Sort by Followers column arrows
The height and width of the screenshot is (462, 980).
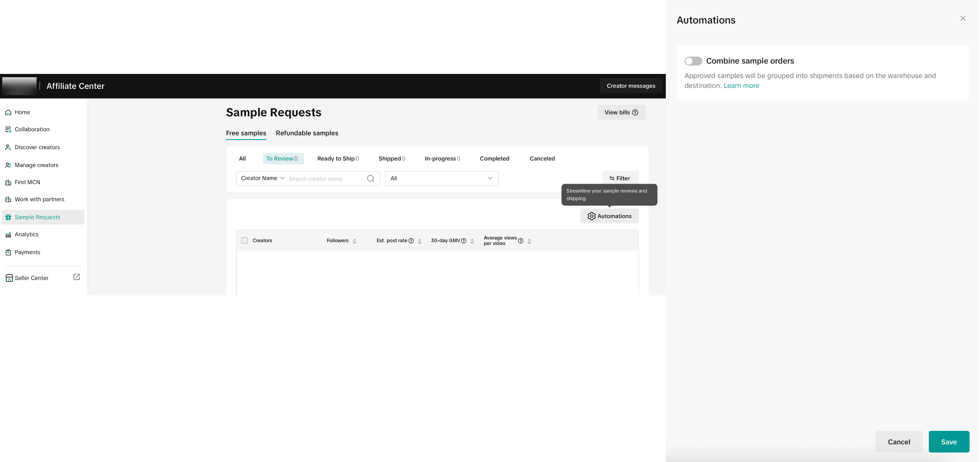(355, 241)
